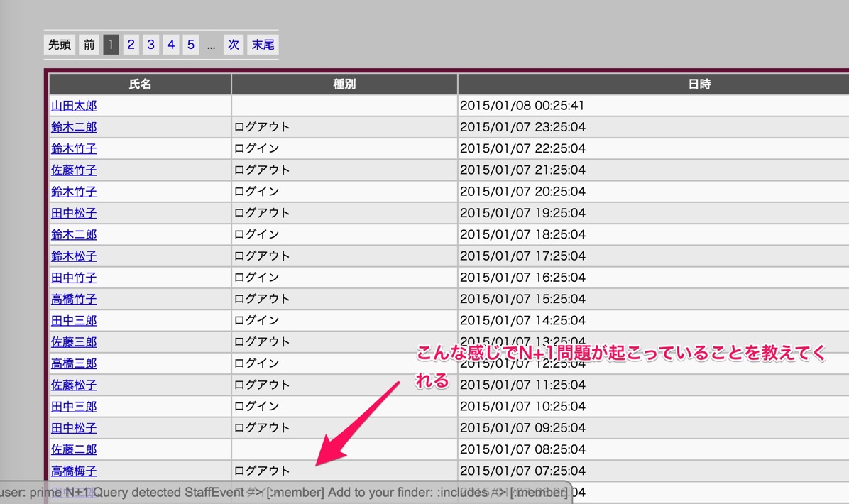
Task: Click the N+1 Query detected footer notice
Action: [x=284, y=493]
